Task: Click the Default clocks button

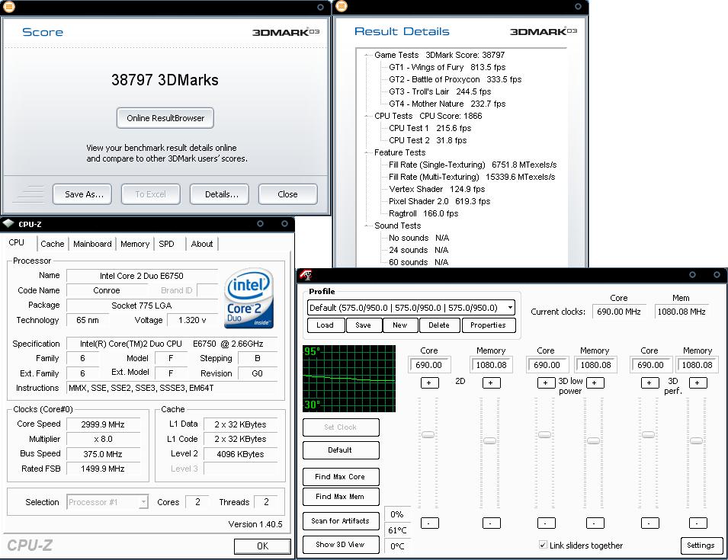Action: coord(341,450)
